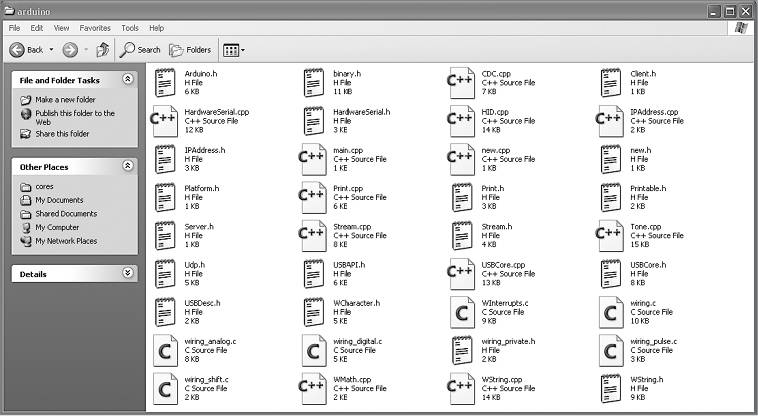Image resolution: width=758 pixels, height=416 pixels.
Task: Toggle the Folders pane button
Action: click(x=190, y=49)
